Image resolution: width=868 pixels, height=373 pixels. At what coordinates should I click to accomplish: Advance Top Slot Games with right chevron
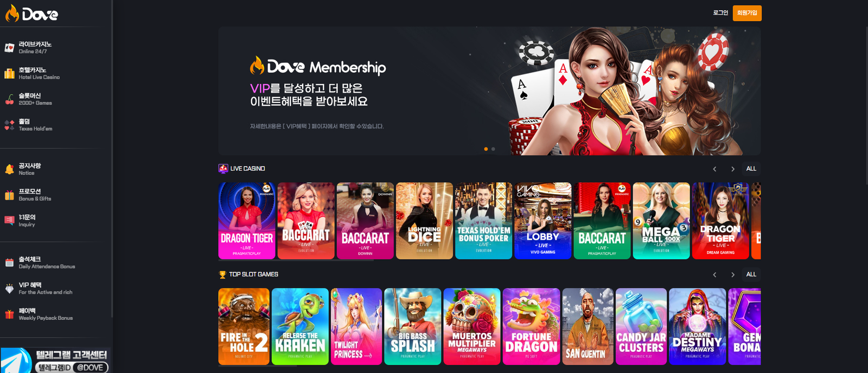(733, 275)
